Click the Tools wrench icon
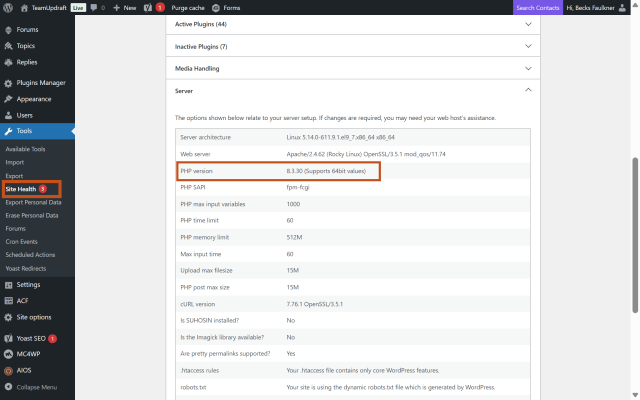Viewport: 640px width, 400px height. tap(8, 131)
